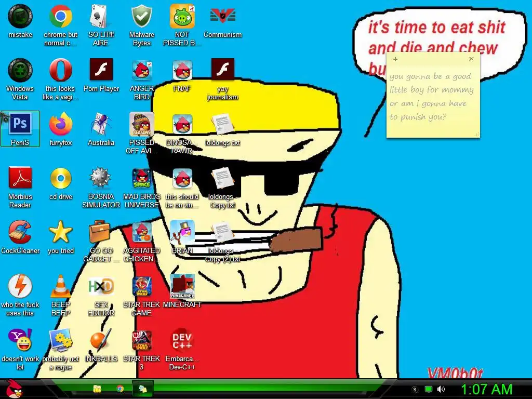
Task: Open the 'NOT PISSED B...' green pig icon
Action: pyautogui.click(x=182, y=25)
